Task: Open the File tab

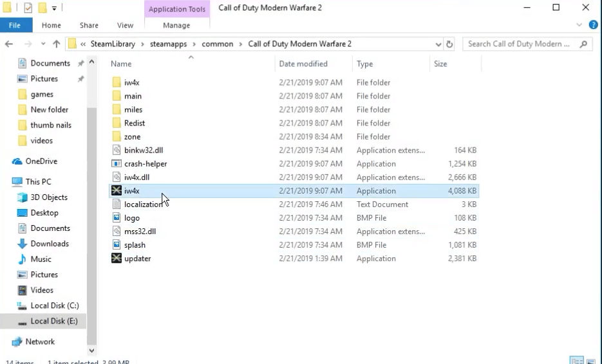Action: 15,25
